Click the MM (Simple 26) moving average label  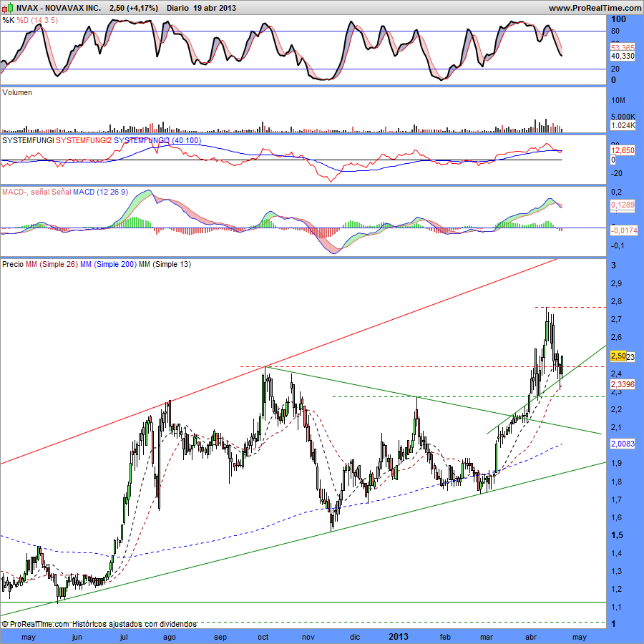(52, 264)
